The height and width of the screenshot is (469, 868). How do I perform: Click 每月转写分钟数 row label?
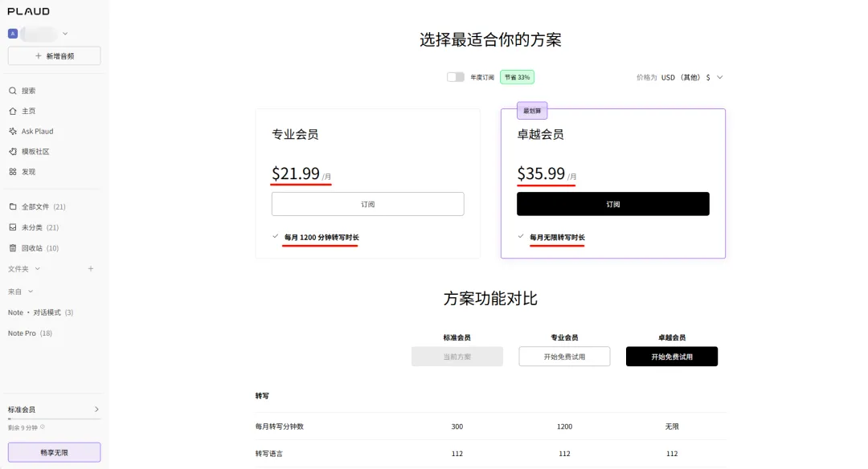pyautogui.click(x=280, y=426)
